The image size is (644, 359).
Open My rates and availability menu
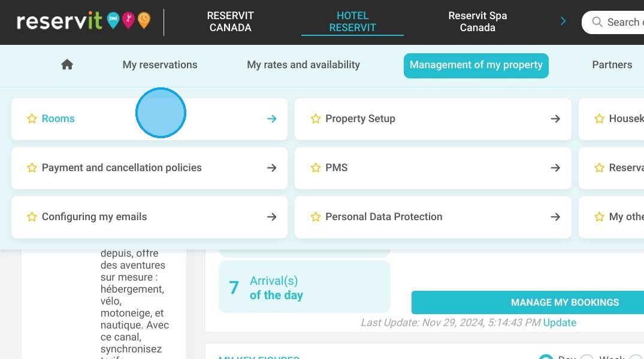pos(304,65)
